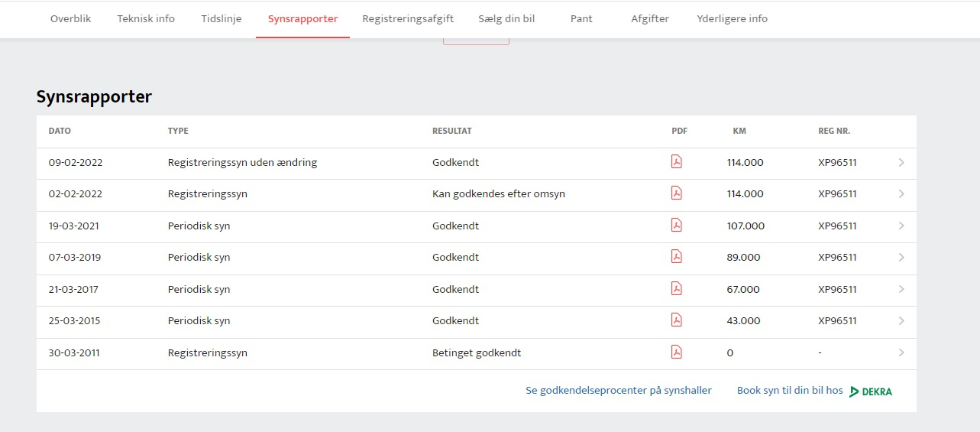Open PDF icon for 25-03-2015 report
This screenshot has height=432, width=980.
coord(676,320)
